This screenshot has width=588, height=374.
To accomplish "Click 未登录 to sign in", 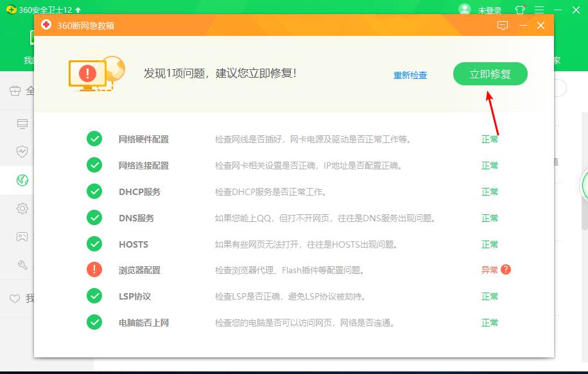I will [x=489, y=9].
